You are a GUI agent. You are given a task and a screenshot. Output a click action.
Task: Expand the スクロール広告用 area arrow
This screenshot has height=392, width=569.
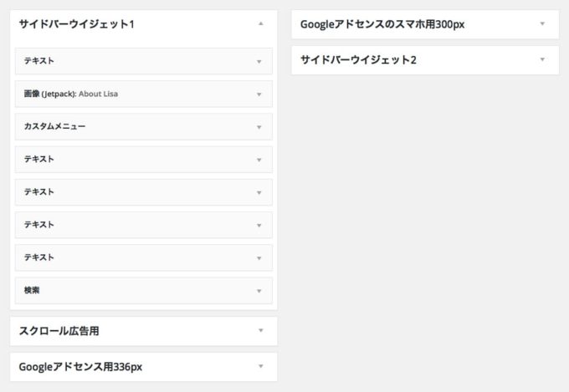point(260,330)
